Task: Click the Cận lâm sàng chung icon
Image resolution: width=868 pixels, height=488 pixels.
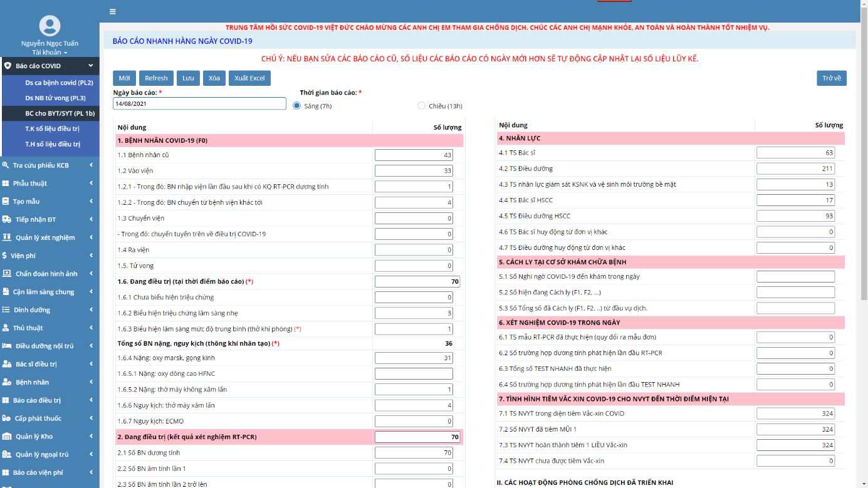Action: coord(6,292)
